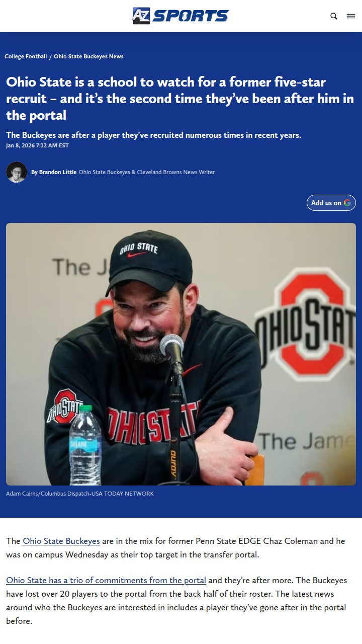Click the AZ badge in site logo
The height and width of the screenshot is (644, 362).
[x=141, y=16]
